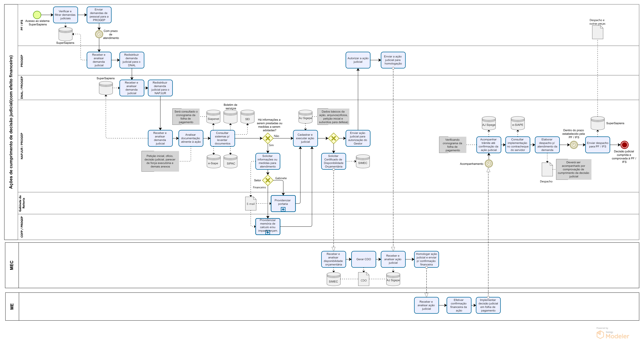Select the 'Verificando cronograma da folha' annotation
Viewport: 644px width, 360px height.
(x=453, y=145)
